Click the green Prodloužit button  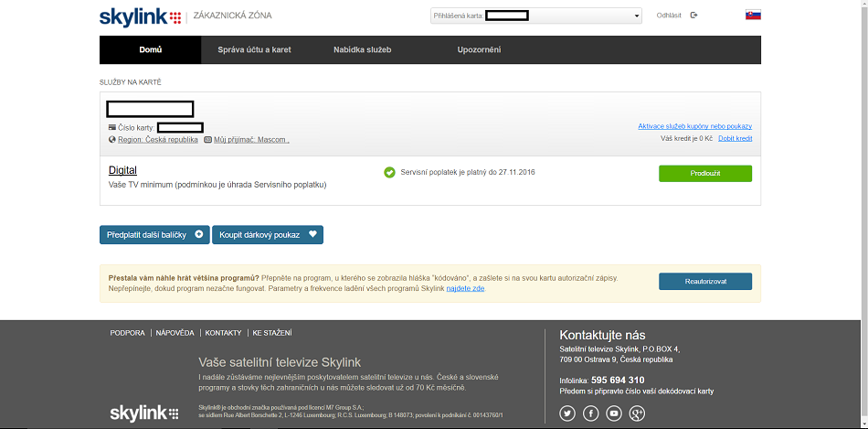pos(705,174)
